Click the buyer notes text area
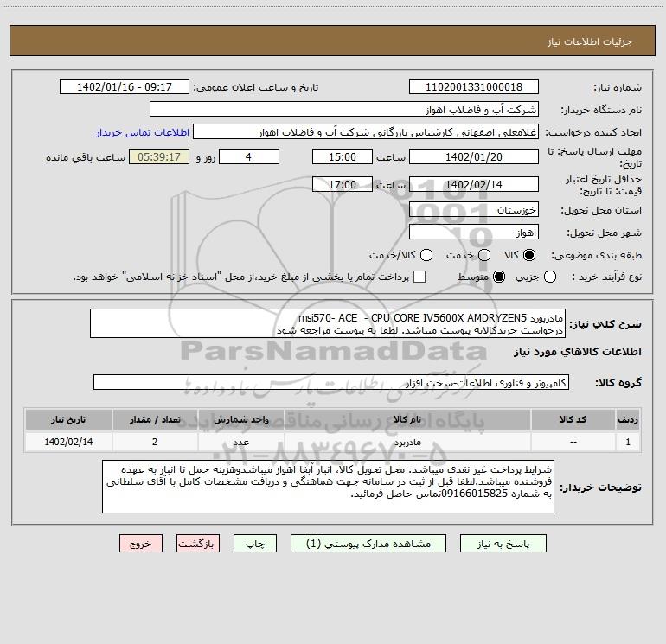The image size is (666, 644). coord(328,487)
